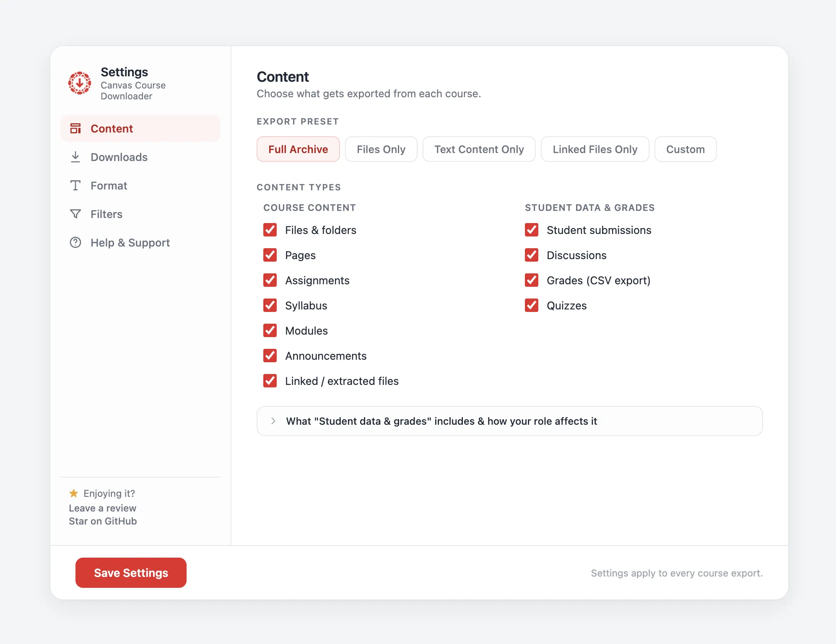
Task: Click the Filters funnel icon
Action: 75,214
